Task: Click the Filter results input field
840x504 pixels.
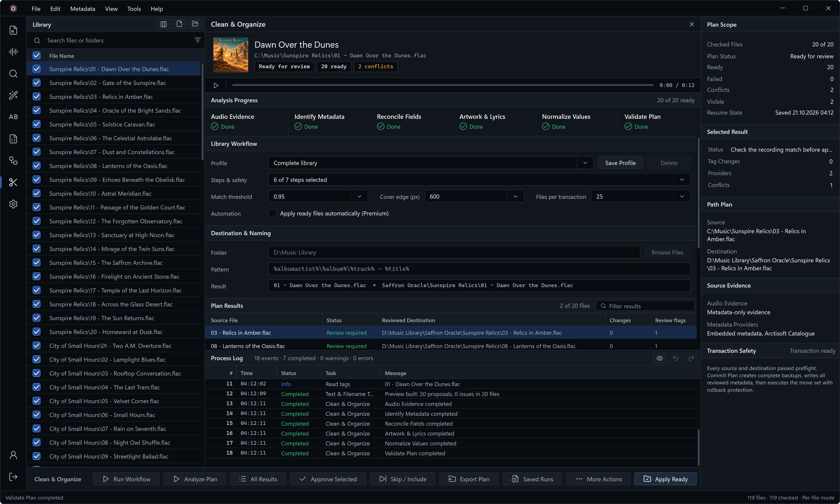Action: pyautogui.click(x=645, y=306)
